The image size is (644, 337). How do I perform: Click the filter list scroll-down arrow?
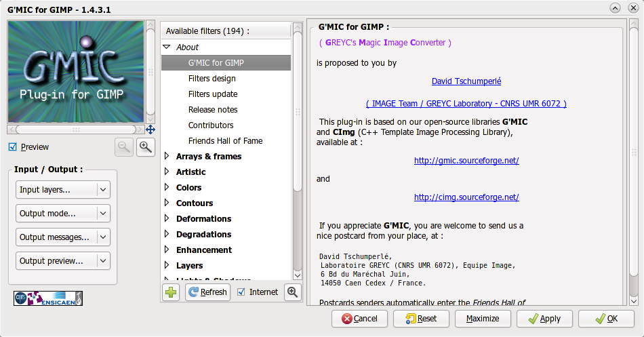(x=298, y=275)
